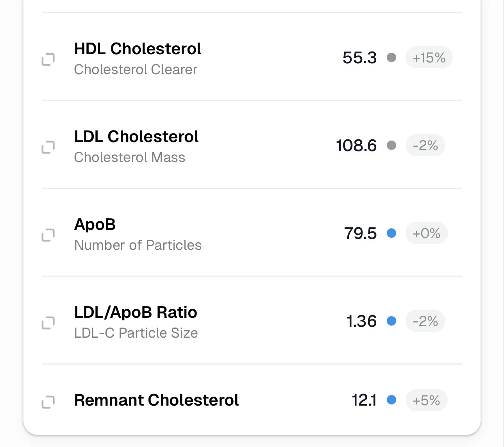The height and width of the screenshot is (447, 504).
Task: Open the LDL/ApoB Ratio marker title
Action: (136, 313)
